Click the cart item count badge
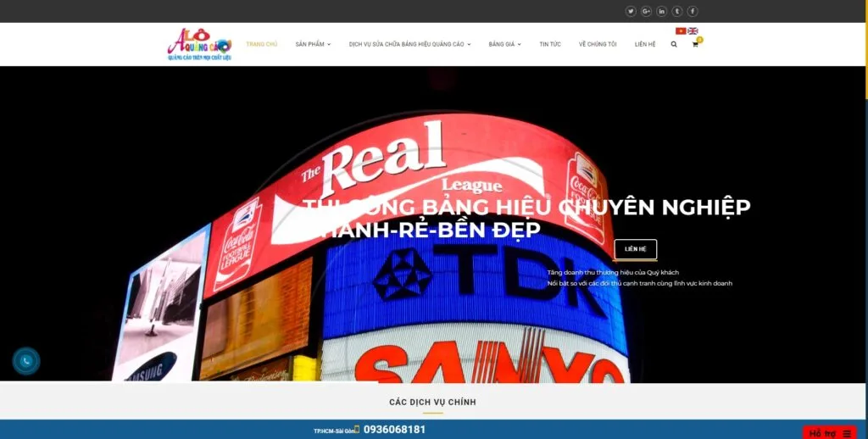This screenshot has width=868, height=439. pos(699,39)
